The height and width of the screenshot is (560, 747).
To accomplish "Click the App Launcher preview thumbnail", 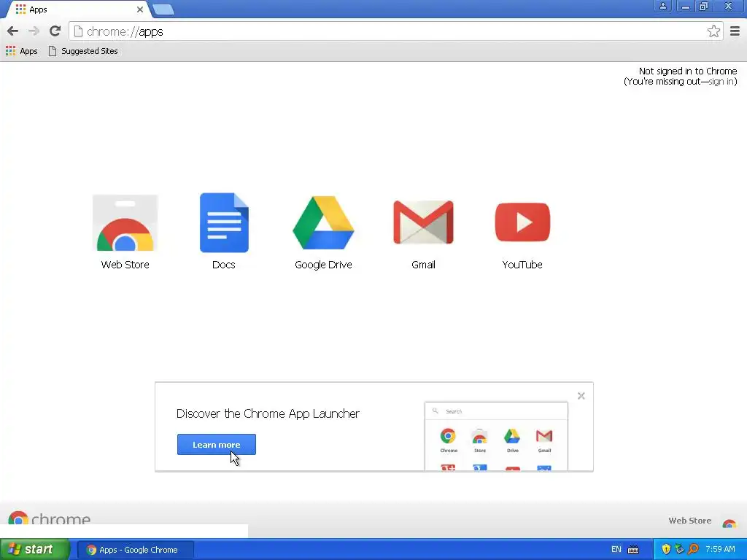I will [x=496, y=436].
